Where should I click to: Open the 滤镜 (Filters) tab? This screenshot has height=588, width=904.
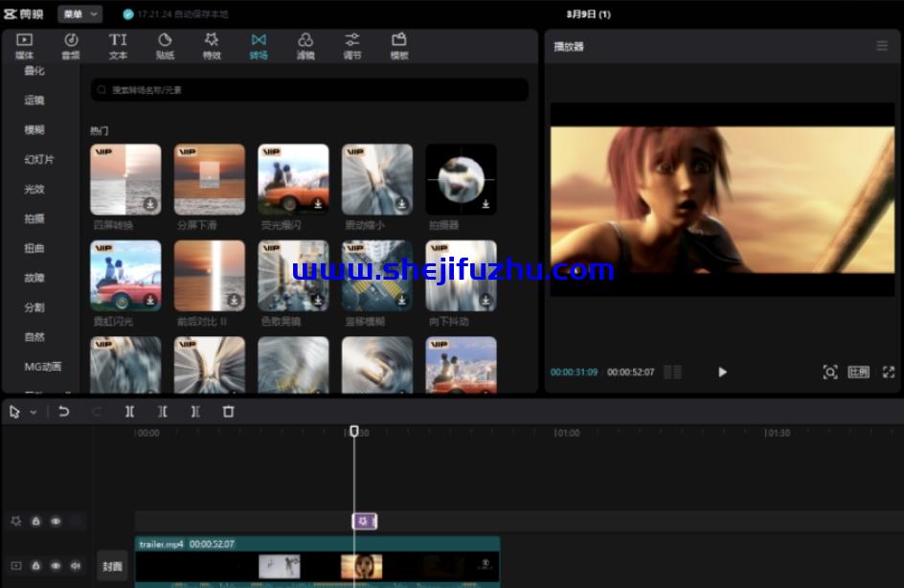[x=305, y=46]
